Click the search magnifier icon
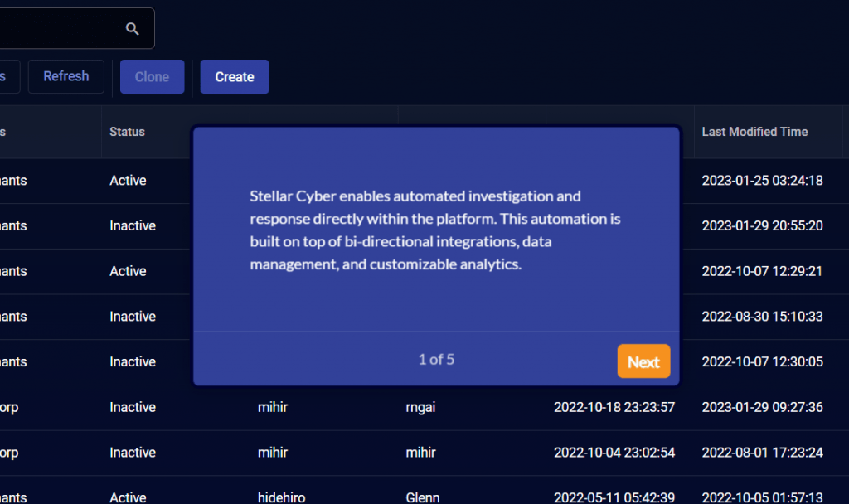Image resolution: width=849 pixels, height=504 pixels. 133,29
